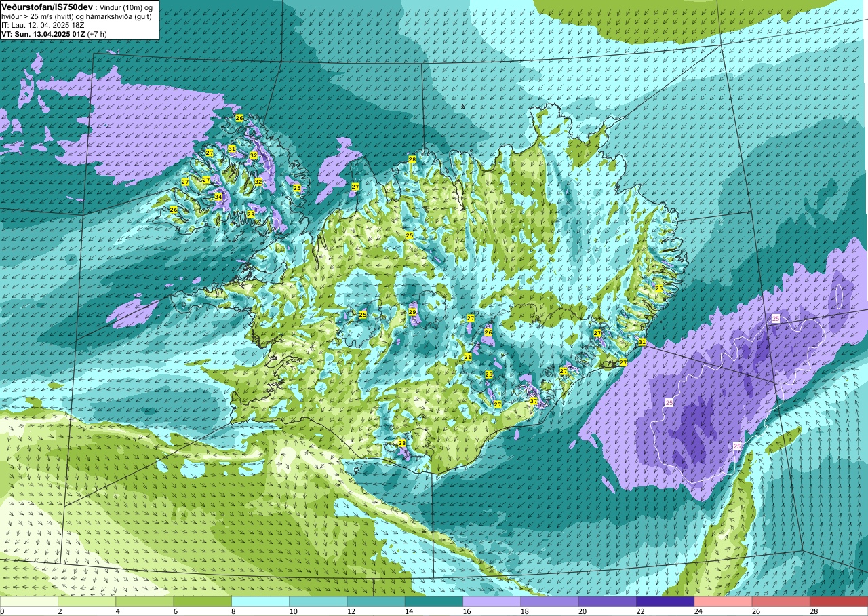The height and width of the screenshot is (616, 868).
Task: Click the 18–20 m/s light purple legend swatch
Action: point(550,601)
